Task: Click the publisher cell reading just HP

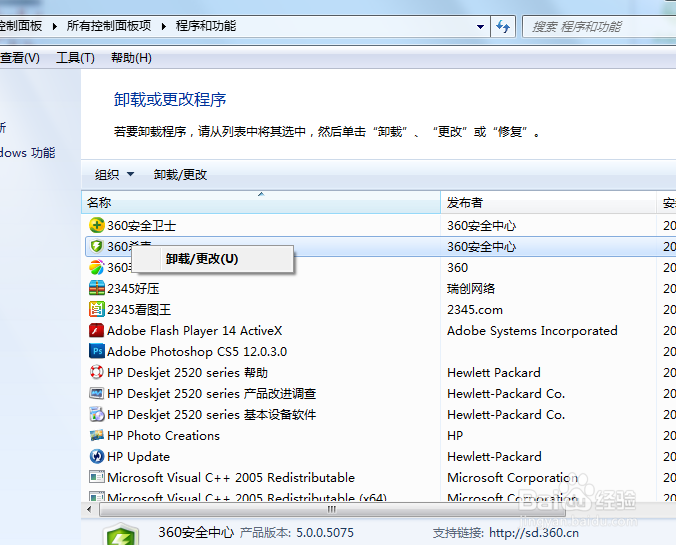Action: [455, 435]
